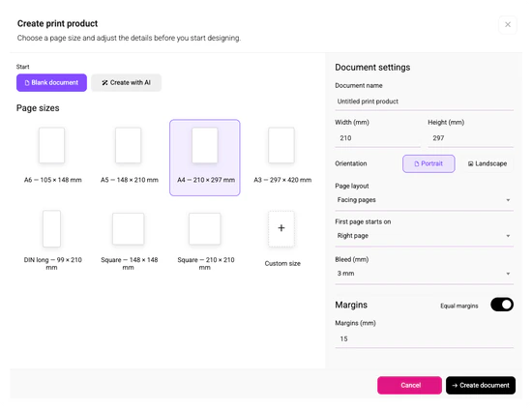Click the Margins (mm) input field
Viewport: 532px width, 409px height.
tap(424, 338)
